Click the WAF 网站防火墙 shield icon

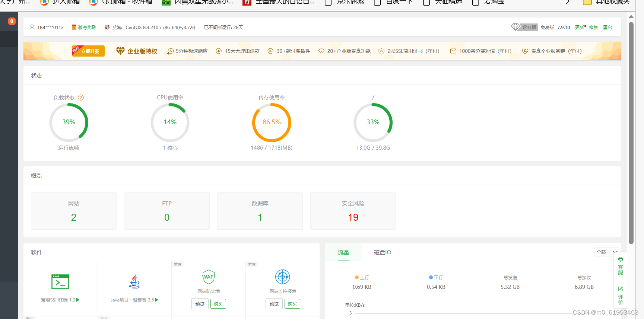click(208, 277)
